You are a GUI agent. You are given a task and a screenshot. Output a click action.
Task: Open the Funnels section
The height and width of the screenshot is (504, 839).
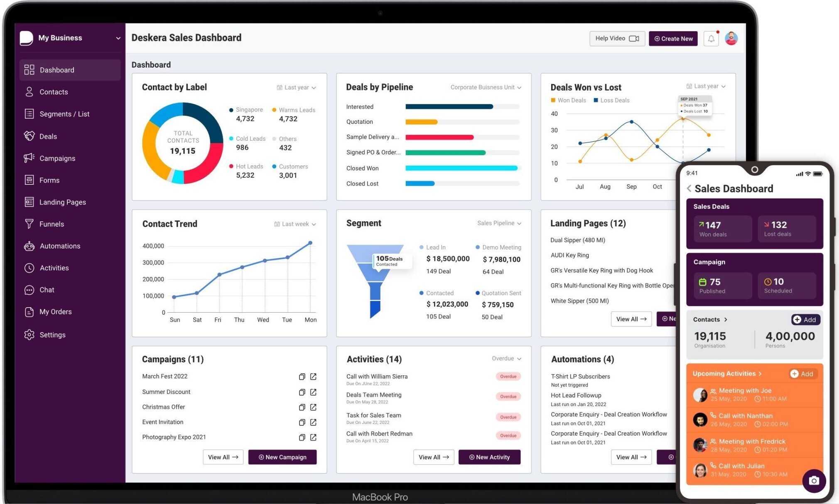coord(52,223)
